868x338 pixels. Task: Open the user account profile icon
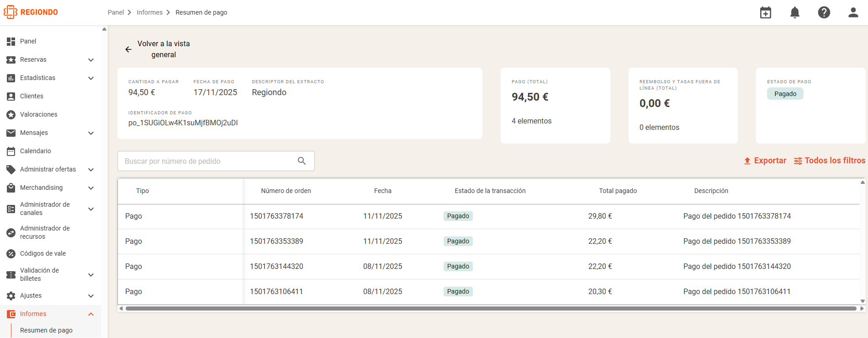click(853, 12)
